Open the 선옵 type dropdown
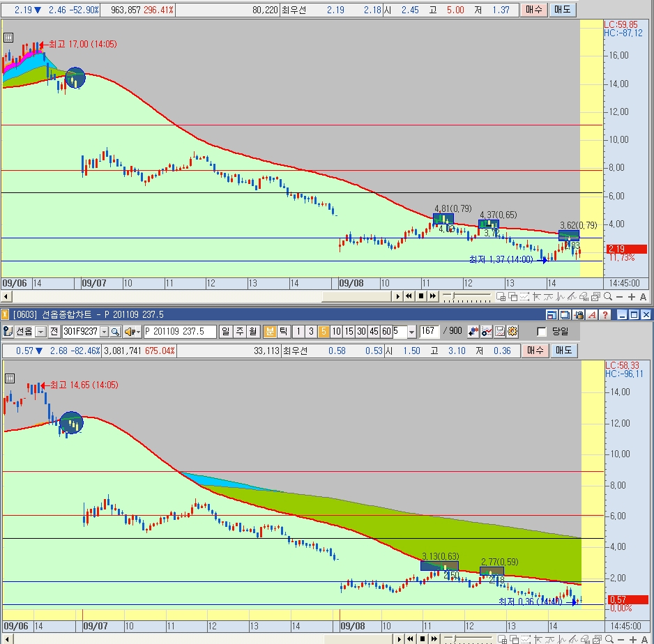 coord(40,332)
